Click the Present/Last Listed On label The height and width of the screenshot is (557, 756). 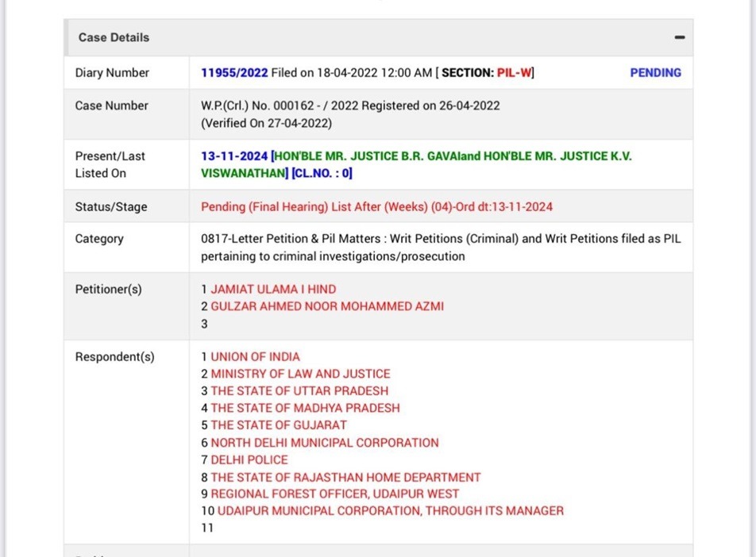110,165
